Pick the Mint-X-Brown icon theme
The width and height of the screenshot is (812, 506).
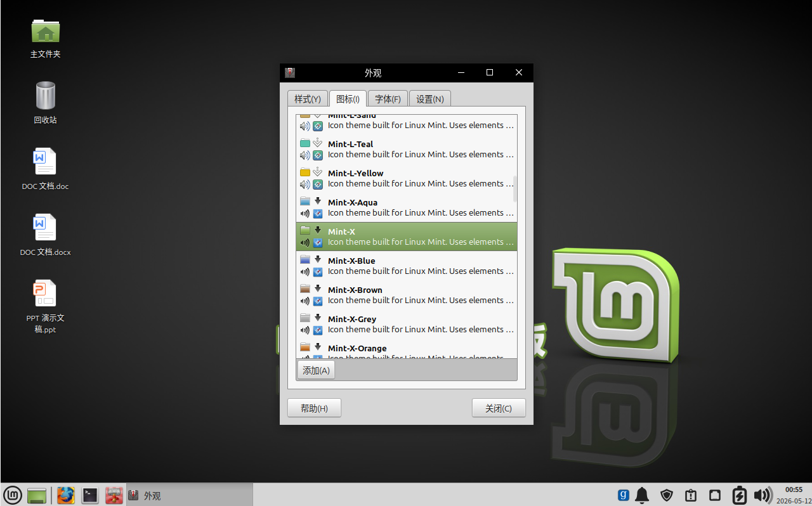pyautogui.click(x=407, y=295)
